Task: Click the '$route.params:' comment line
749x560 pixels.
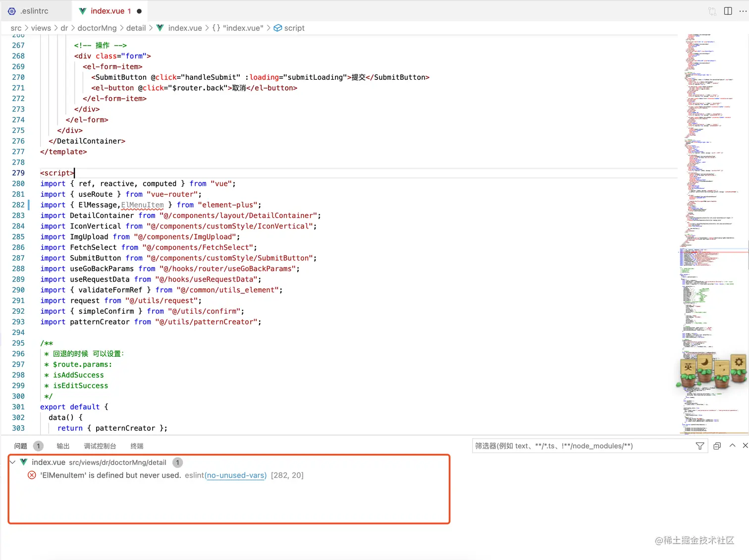Action: (82, 365)
